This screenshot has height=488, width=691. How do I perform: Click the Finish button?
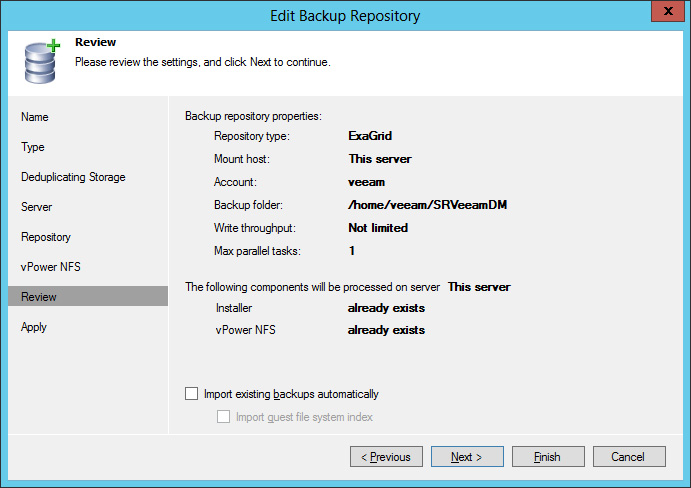pyautogui.click(x=548, y=457)
